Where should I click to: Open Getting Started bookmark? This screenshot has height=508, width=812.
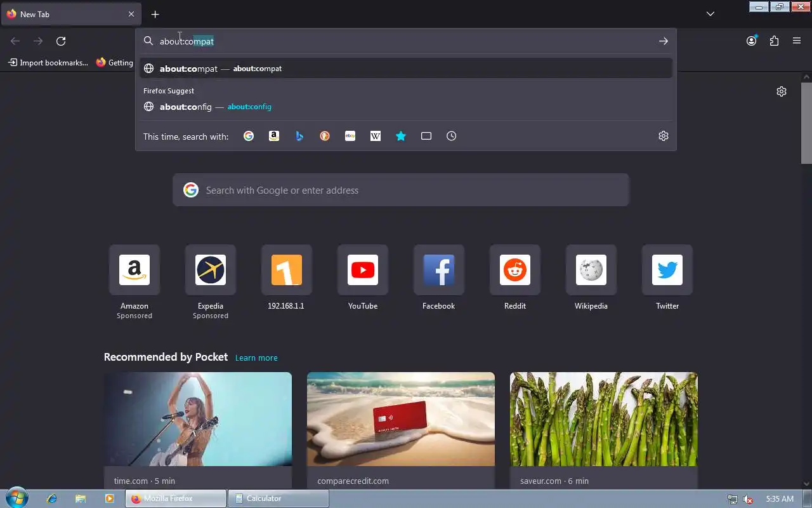(x=115, y=63)
